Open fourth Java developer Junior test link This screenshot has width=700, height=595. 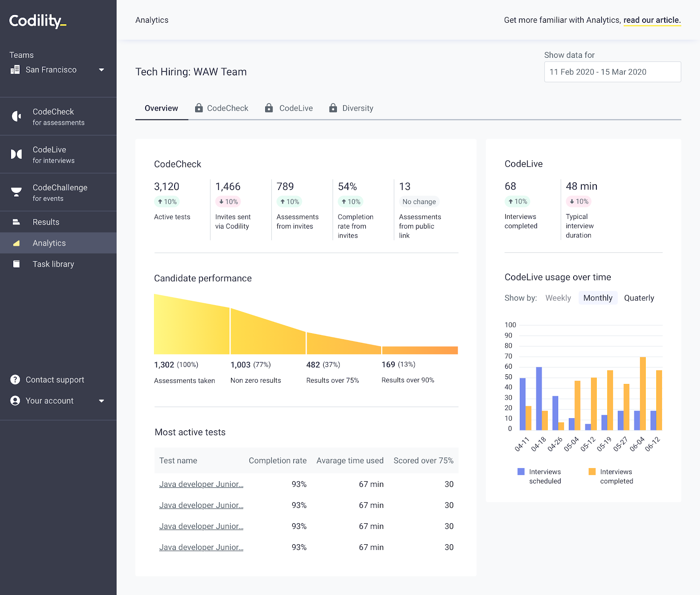tap(201, 547)
